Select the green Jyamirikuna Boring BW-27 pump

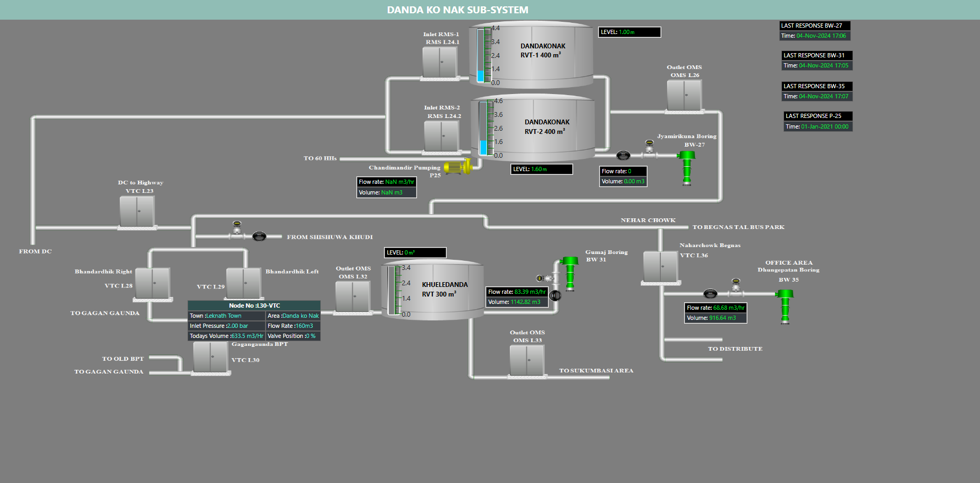(x=687, y=167)
